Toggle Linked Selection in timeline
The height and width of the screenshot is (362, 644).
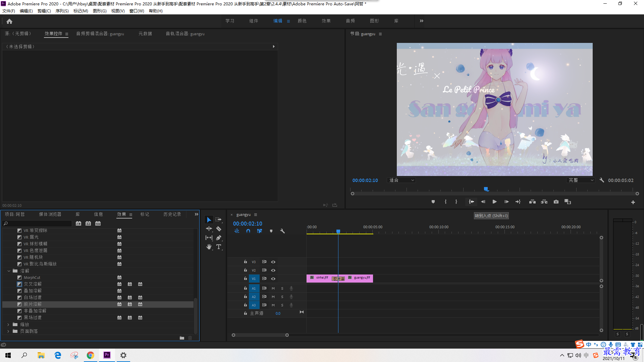(260, 231)
